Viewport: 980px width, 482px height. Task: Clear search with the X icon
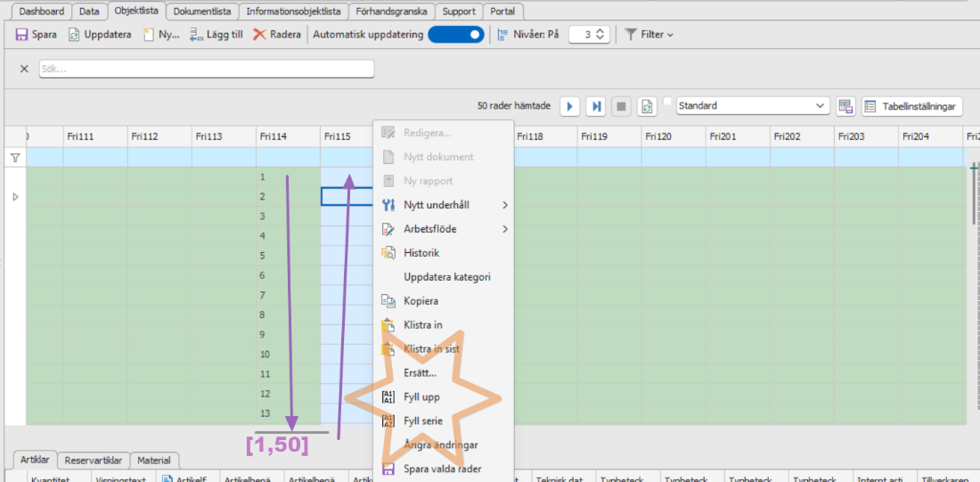[x=24, y=69]
